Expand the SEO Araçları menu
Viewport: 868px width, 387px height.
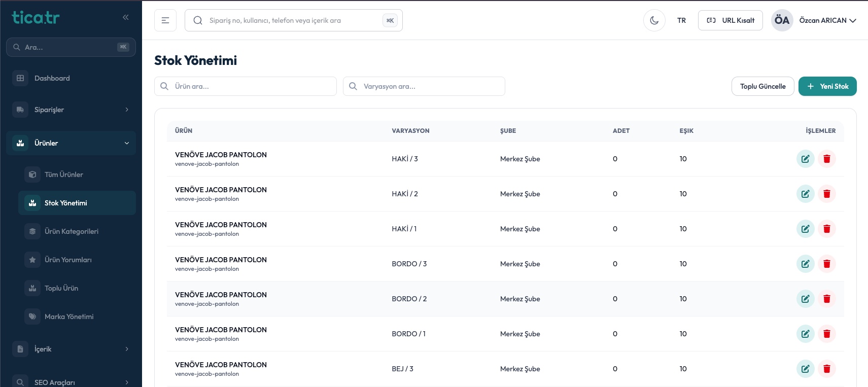pos(71,382)
